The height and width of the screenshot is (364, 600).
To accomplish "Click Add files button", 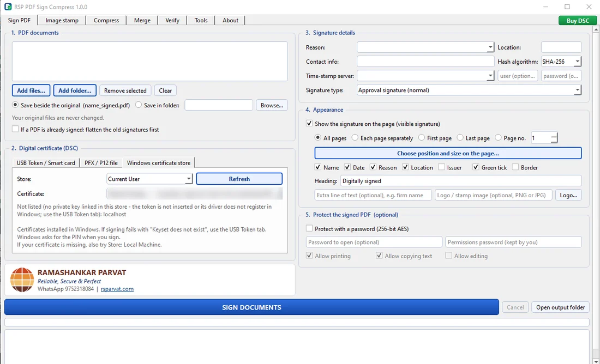I will (31, 90).
